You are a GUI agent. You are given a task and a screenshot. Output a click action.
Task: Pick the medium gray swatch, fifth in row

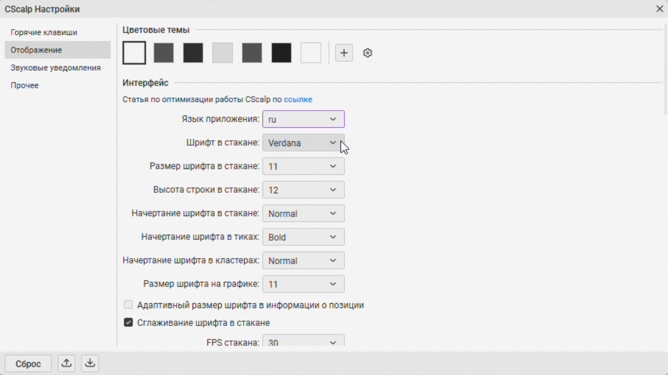[252, 53]
